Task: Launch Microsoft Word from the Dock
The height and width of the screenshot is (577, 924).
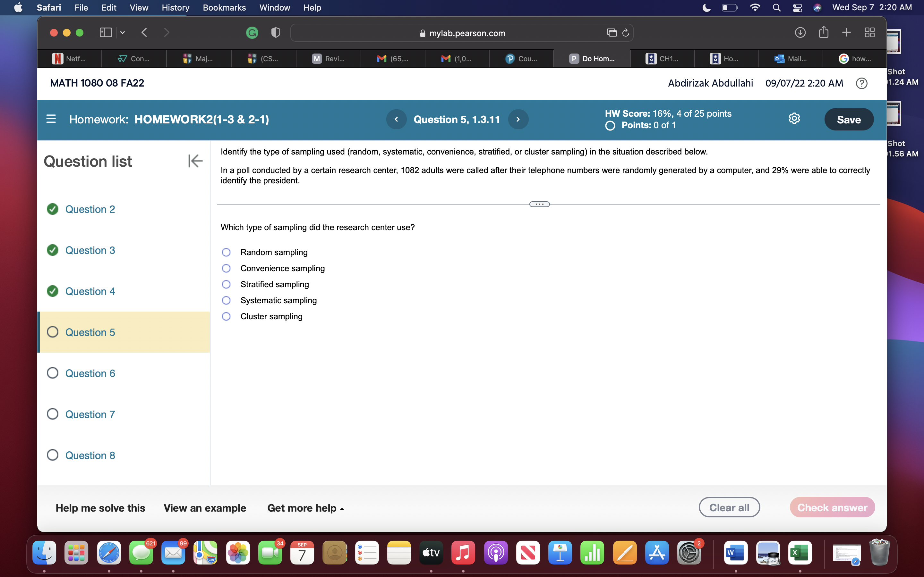Action: pyautogui.click(x=735, y=552)
